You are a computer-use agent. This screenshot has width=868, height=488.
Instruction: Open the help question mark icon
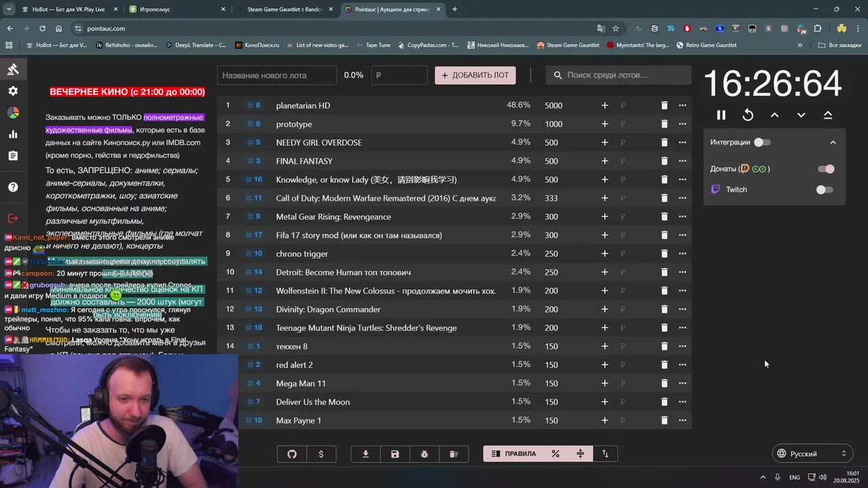(13, 187)
